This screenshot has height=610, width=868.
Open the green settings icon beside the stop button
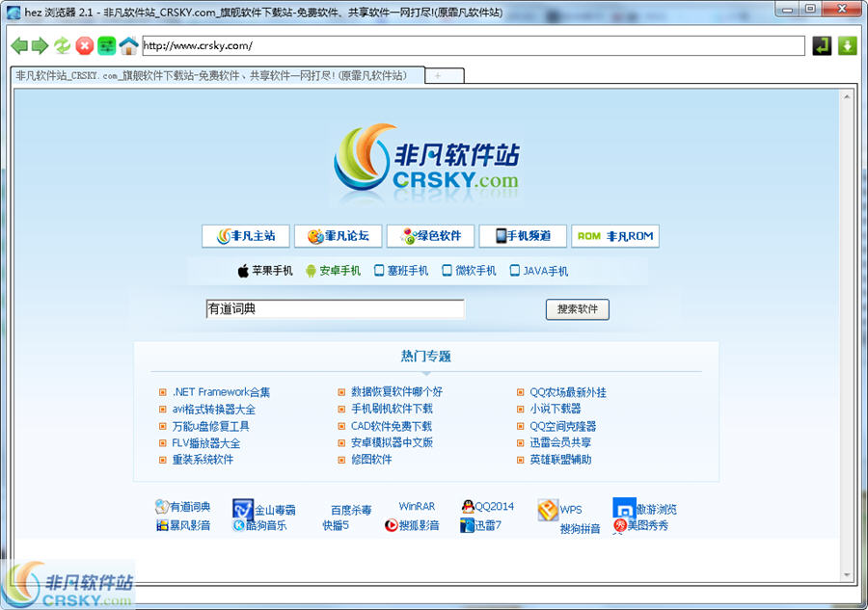[x=106, y=45]
